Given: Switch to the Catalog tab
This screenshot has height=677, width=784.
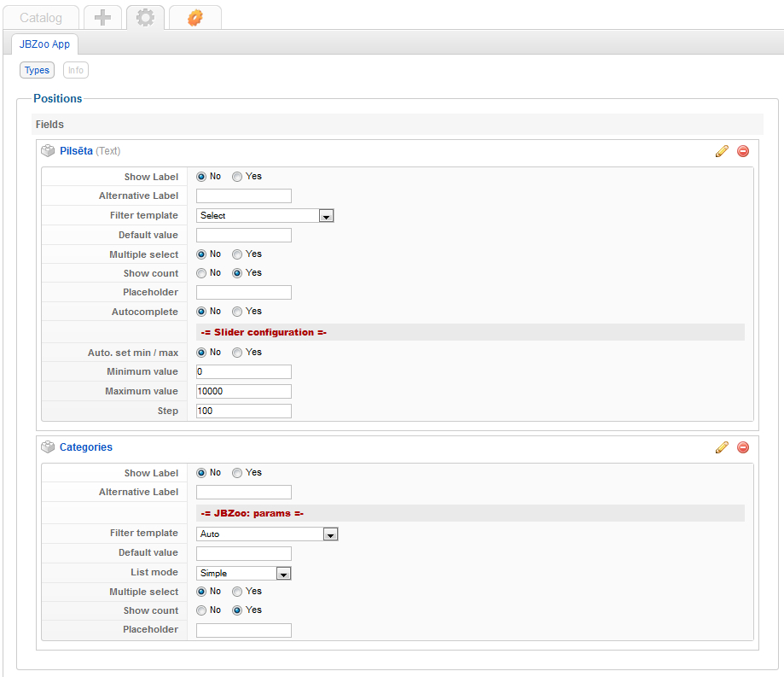Looking at the screenshot, I should (x=41, y=17).
